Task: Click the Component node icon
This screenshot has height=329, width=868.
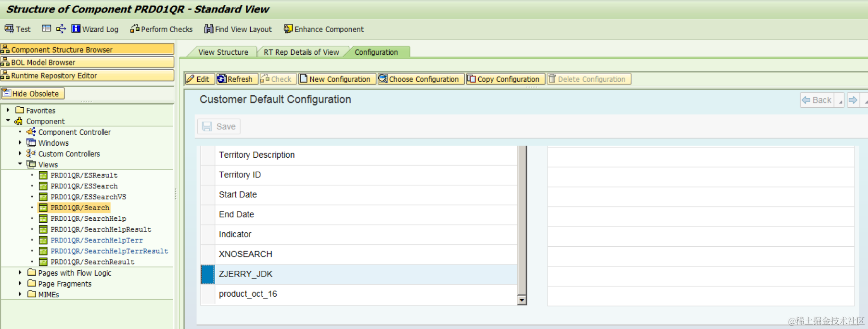Action: pos(19,121)
